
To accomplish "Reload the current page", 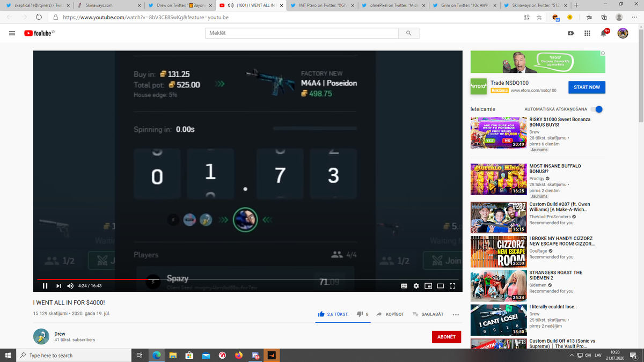I will pyautogui.click(x=39, y=17).
